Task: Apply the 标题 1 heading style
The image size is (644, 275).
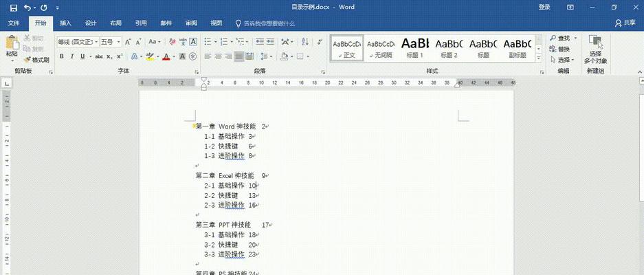Action: click(x=415, y=48)
